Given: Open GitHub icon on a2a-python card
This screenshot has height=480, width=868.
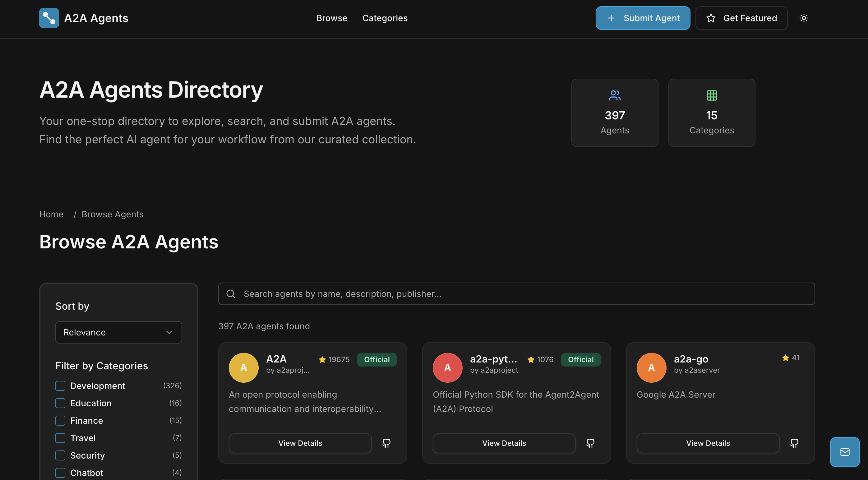Looking at the screenshot, I should coord(590,443).
